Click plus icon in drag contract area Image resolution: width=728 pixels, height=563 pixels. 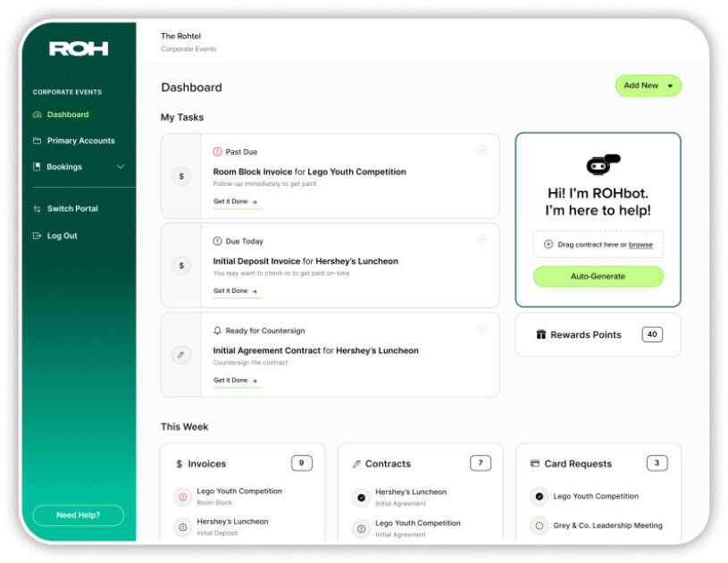548,244
